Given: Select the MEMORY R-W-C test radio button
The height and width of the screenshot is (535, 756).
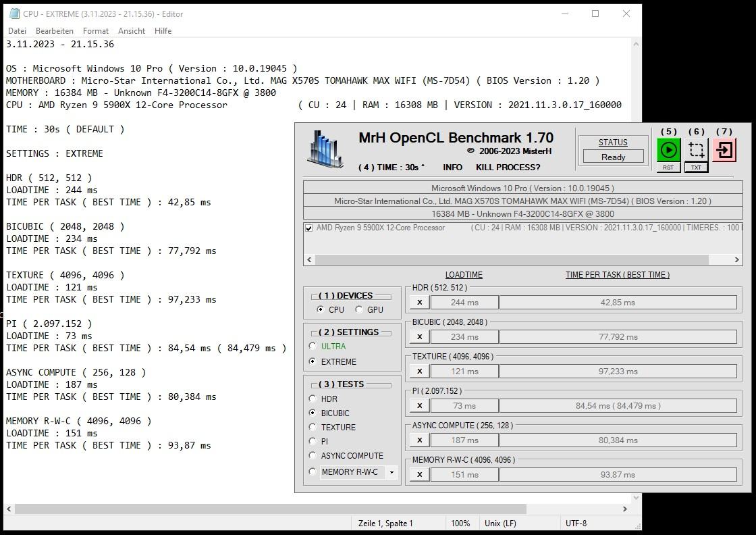Looking at the screenshot, I should coord(313,472).
